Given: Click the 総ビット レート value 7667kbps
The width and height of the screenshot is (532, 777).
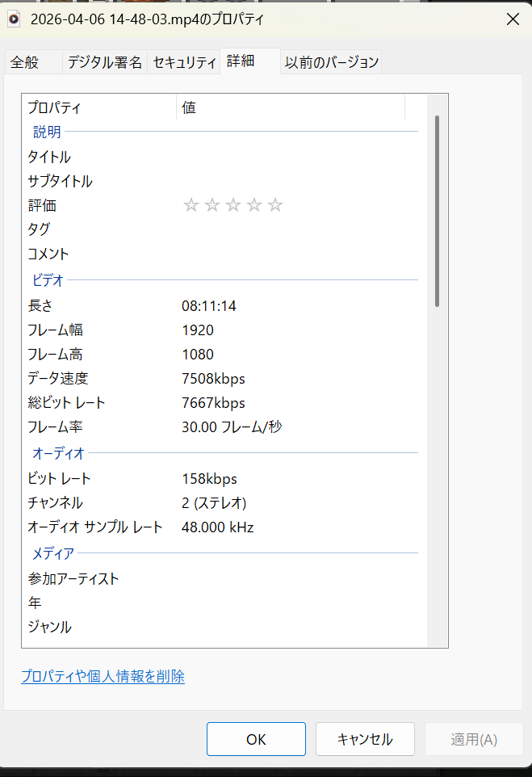Looking at the screenshot, I should [213, 403].
